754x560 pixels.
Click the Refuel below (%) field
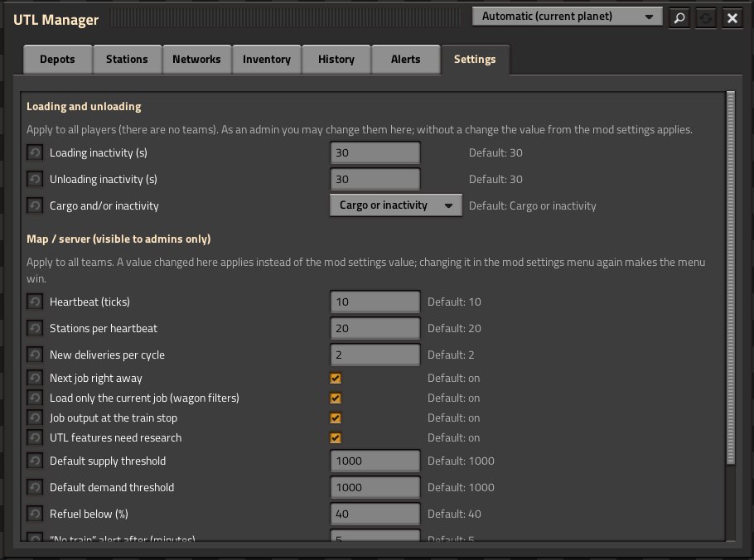(x=375, y=514)
